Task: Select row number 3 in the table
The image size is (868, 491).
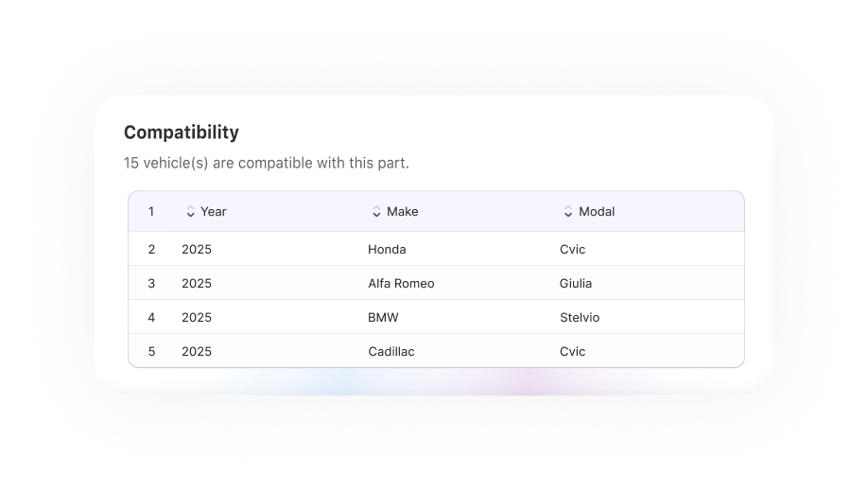Action: 151,284
